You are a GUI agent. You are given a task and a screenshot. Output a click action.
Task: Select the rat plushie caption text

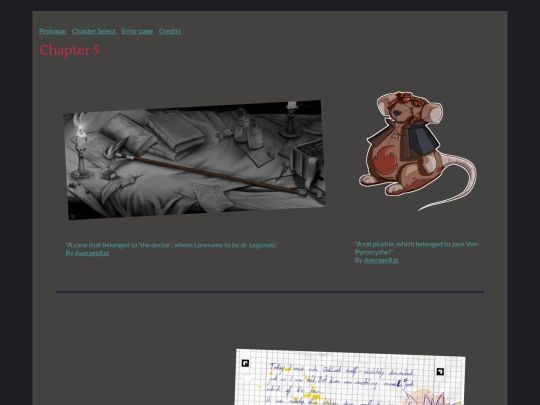coord(416,248)
